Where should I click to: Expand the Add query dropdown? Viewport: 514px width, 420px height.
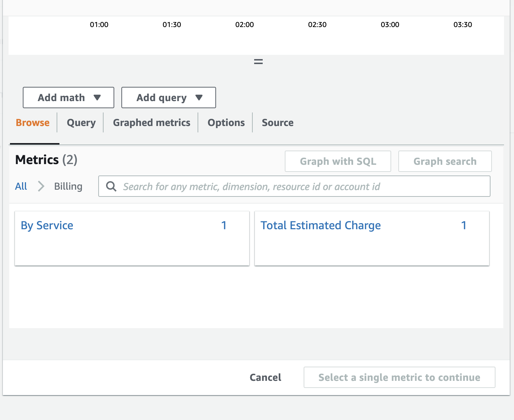point(168,98)
